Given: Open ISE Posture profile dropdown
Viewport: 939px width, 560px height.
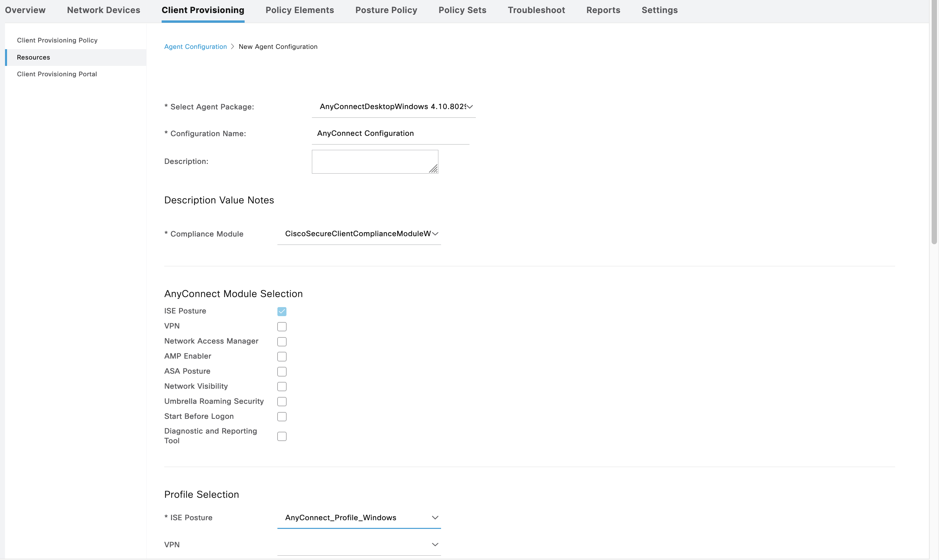Looking at the screenshot, I should coord(358,518).
